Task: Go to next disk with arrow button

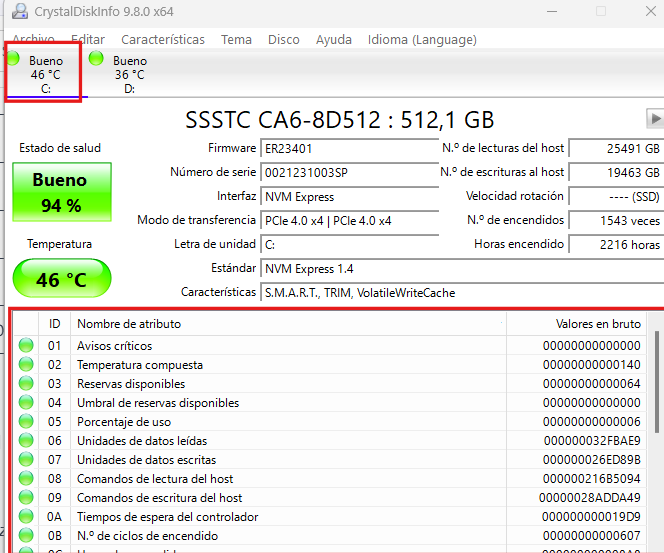Action: tap(655, 119)
